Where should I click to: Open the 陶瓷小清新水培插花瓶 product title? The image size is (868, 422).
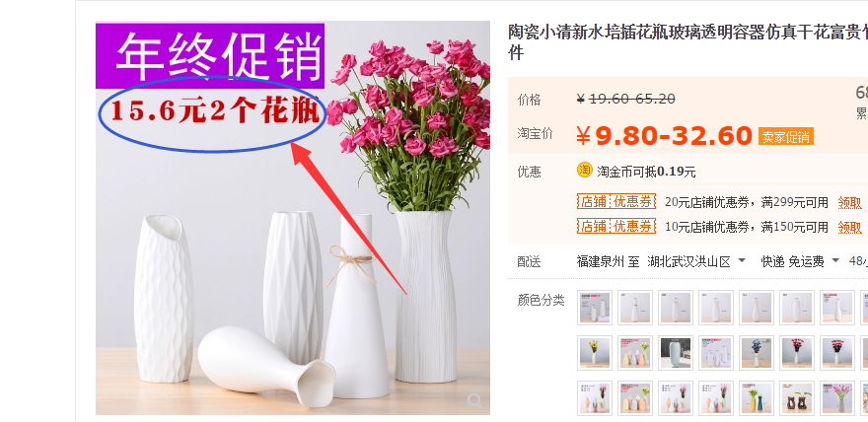pos(687,42)
